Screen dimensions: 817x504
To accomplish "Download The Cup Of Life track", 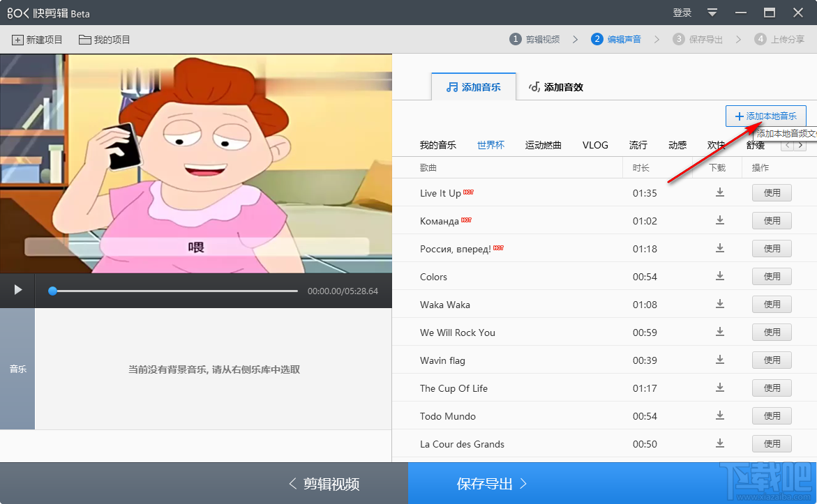I will [x=719, y=388].
